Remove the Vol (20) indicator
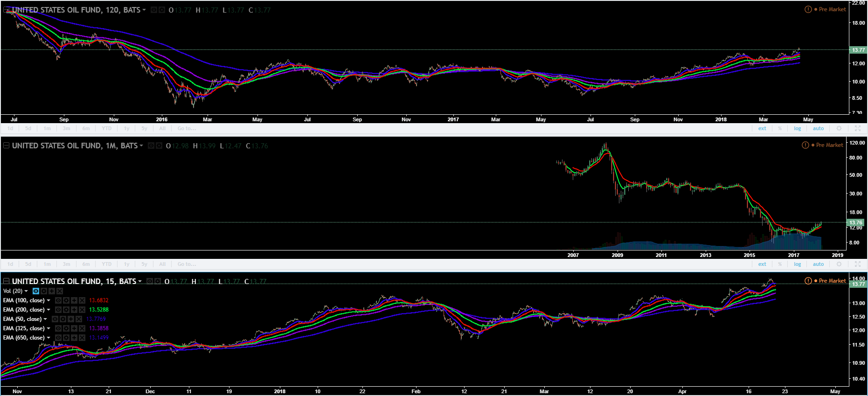 tap(59, 291)
